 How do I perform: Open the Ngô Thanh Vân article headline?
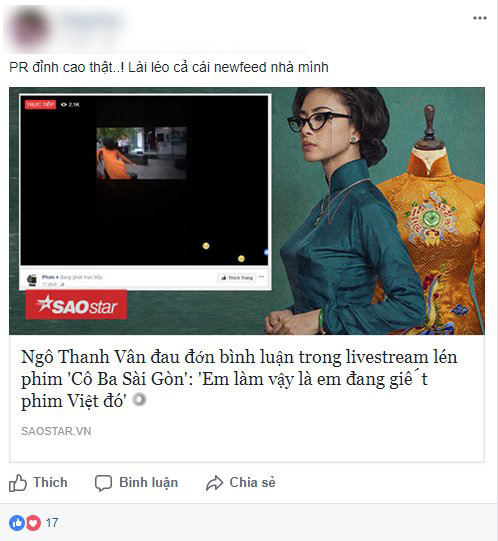click(x=239, y=378)
